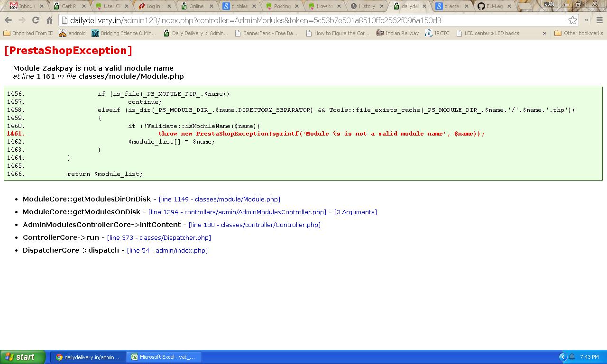Open the android bookmark

coord(72,33)
